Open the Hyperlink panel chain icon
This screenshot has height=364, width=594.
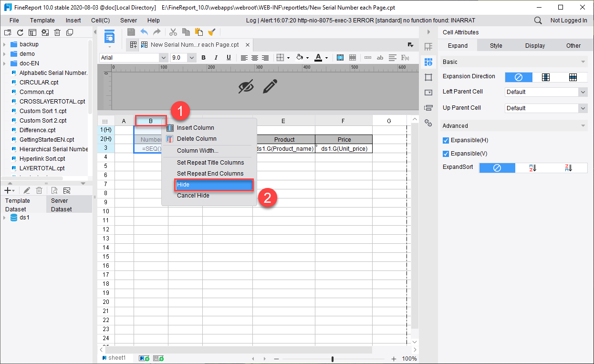(428, 123)
